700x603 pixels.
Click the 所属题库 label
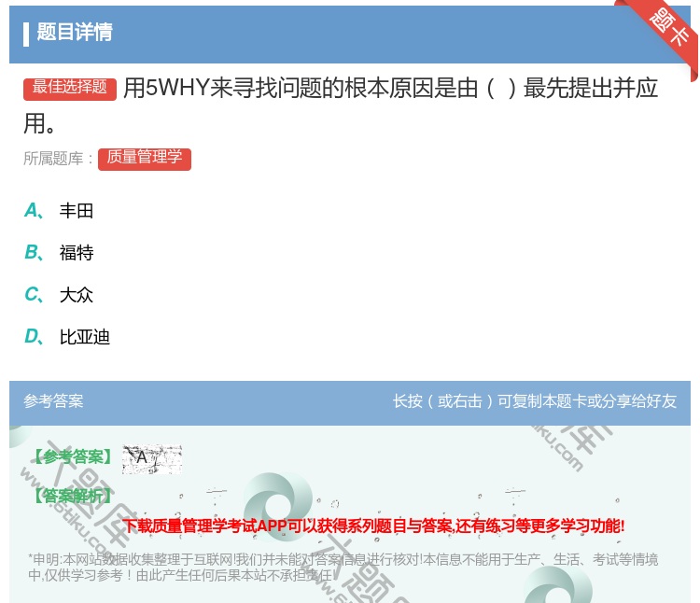[58, 159]
